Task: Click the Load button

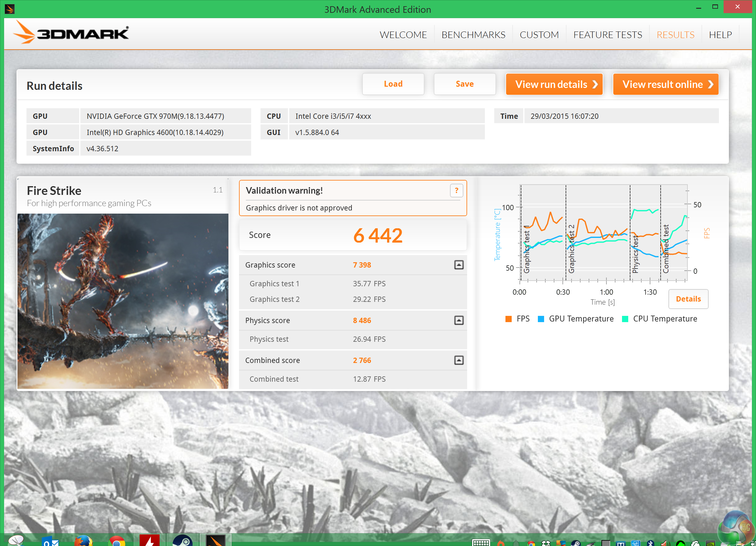Action: coord(393,84)
